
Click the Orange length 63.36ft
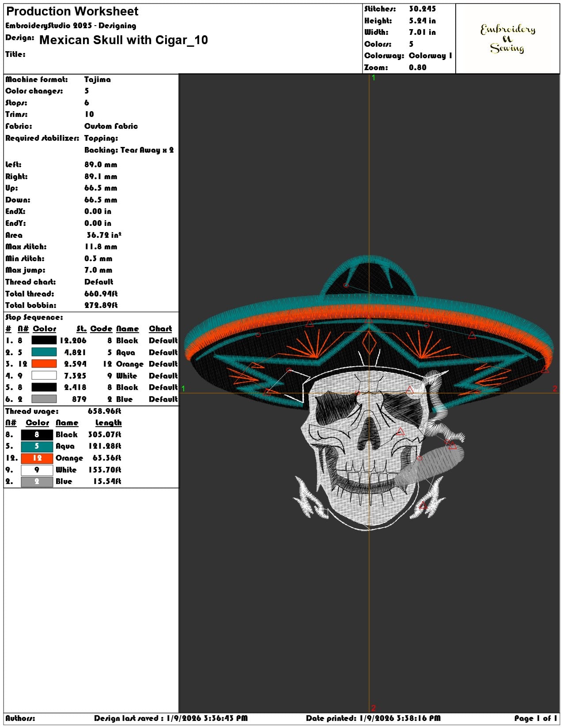[107, 458]
